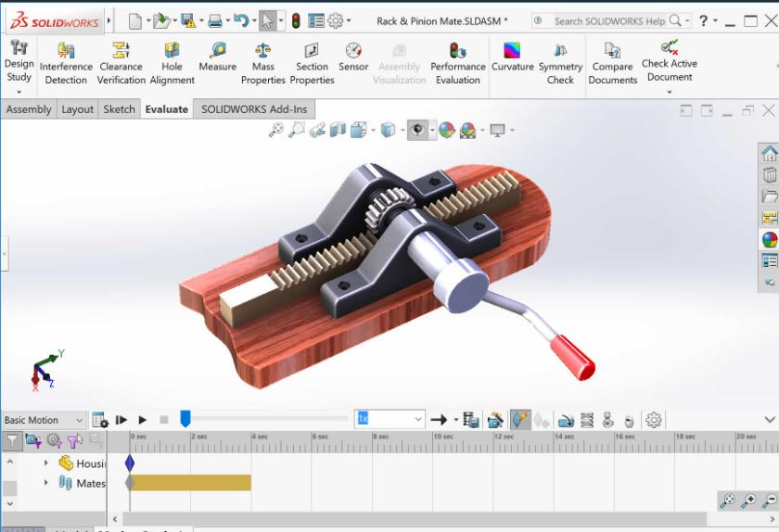Toggle the Select arrow tool in top toolbar

(x=267, y=21)
